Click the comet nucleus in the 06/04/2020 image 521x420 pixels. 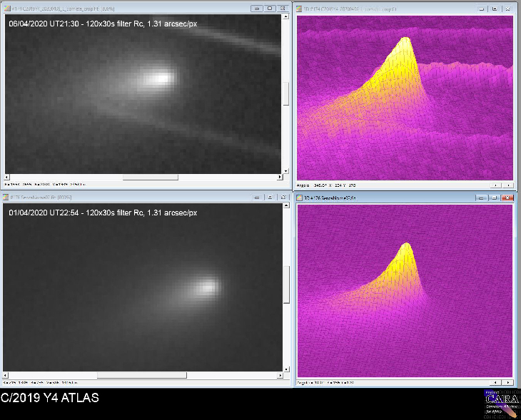point(161,76)
